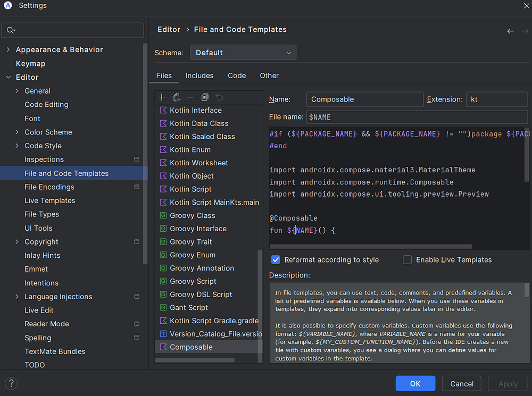Click the Back arrow in Settings header
The height and width of the screenshot is (396, 532).
(510, 31)
